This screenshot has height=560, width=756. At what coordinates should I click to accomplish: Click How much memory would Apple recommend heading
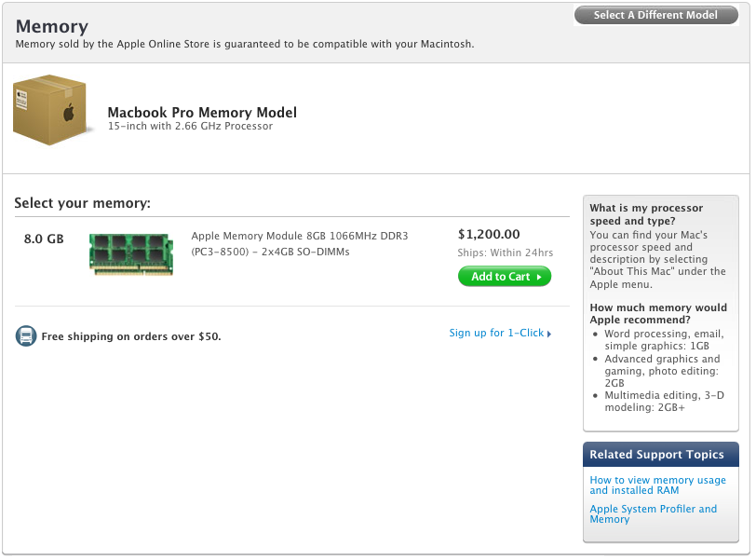pyautogui.click(x=658, y=313)
